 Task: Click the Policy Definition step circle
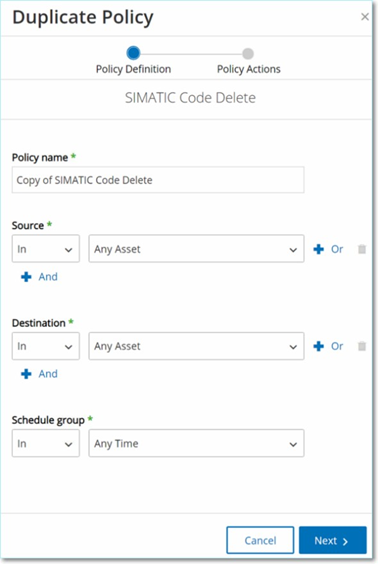[133, 53]
